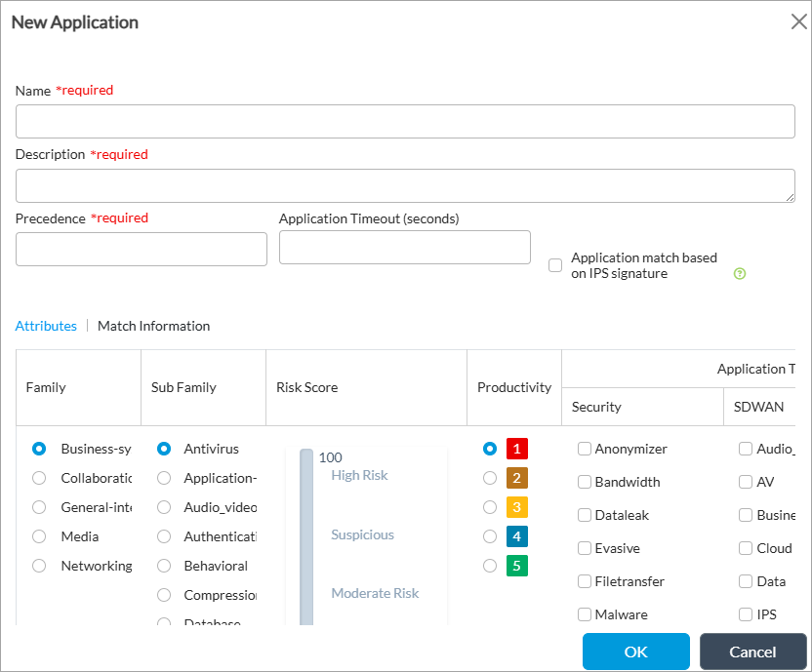Choose productivity level 3 radio button
The image size is (812, 672).
[490, 507]
